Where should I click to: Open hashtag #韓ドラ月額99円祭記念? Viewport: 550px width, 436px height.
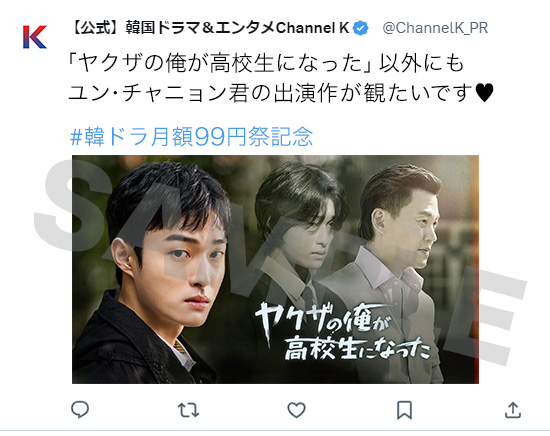192,136
